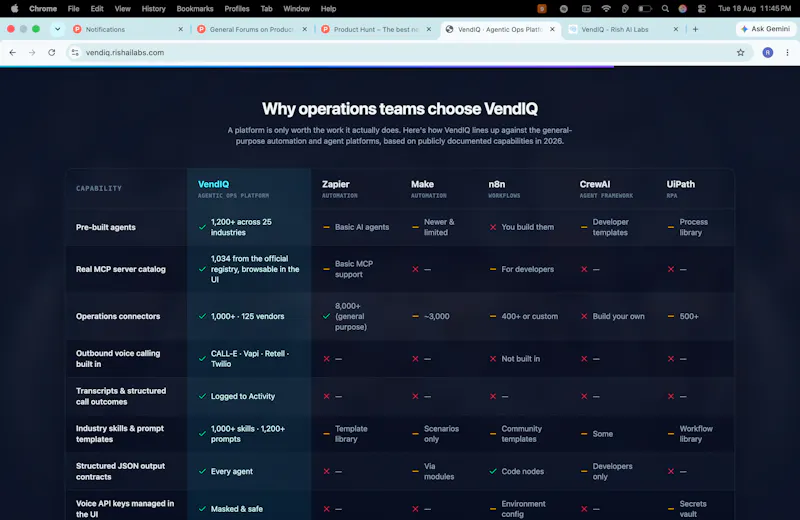This screenshot has width=800, height=520.
Task: Click the date and time display
Action: [754, 9]
